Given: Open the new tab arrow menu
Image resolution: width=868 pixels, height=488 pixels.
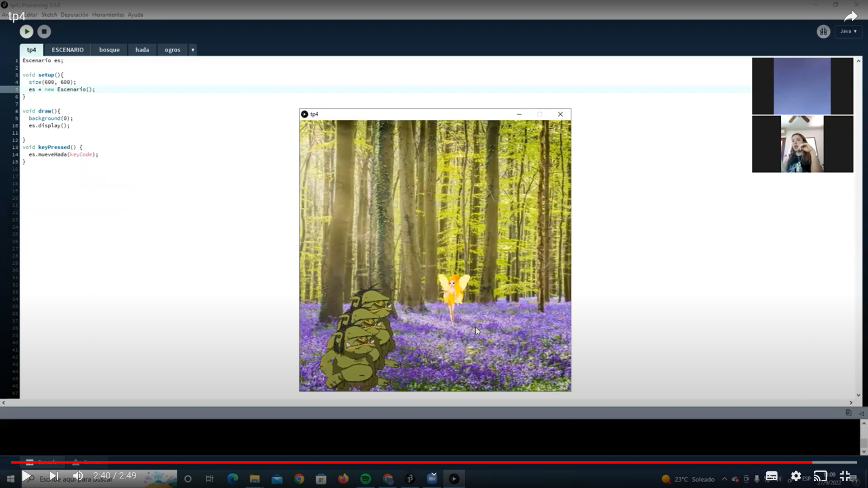Looking at the screenshot, I should tap(193, 50).
